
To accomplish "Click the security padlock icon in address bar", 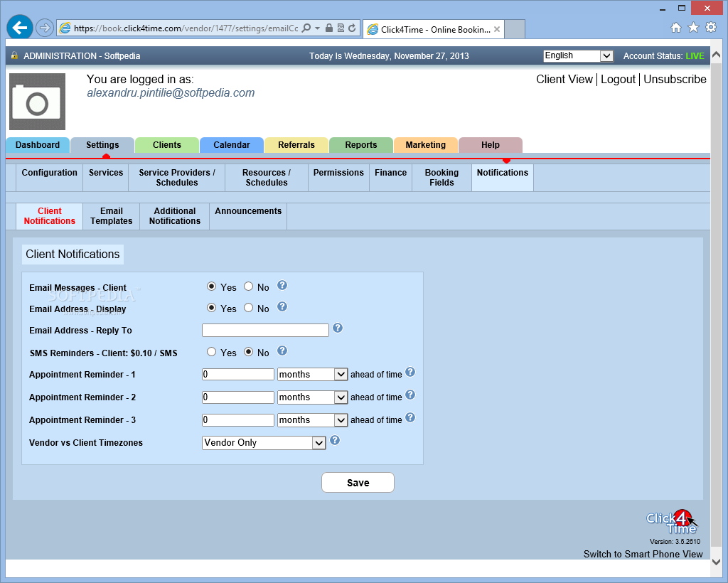I will point(328,28).
